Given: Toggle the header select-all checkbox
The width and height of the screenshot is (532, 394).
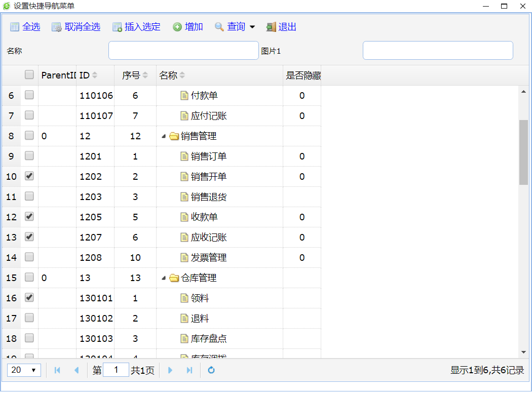Looking at the screenshot, I should 29,75.
